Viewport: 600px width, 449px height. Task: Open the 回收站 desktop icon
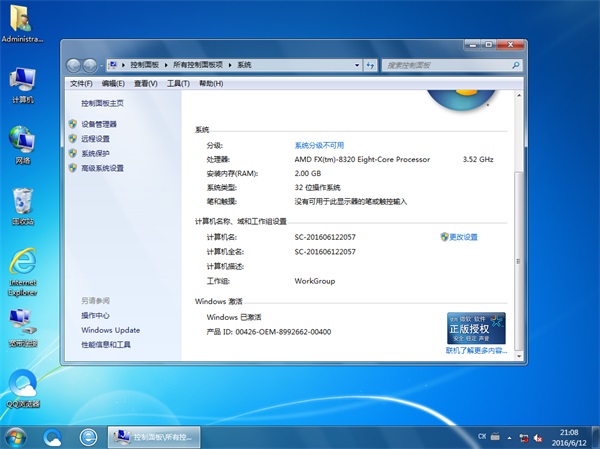point(22,207)
